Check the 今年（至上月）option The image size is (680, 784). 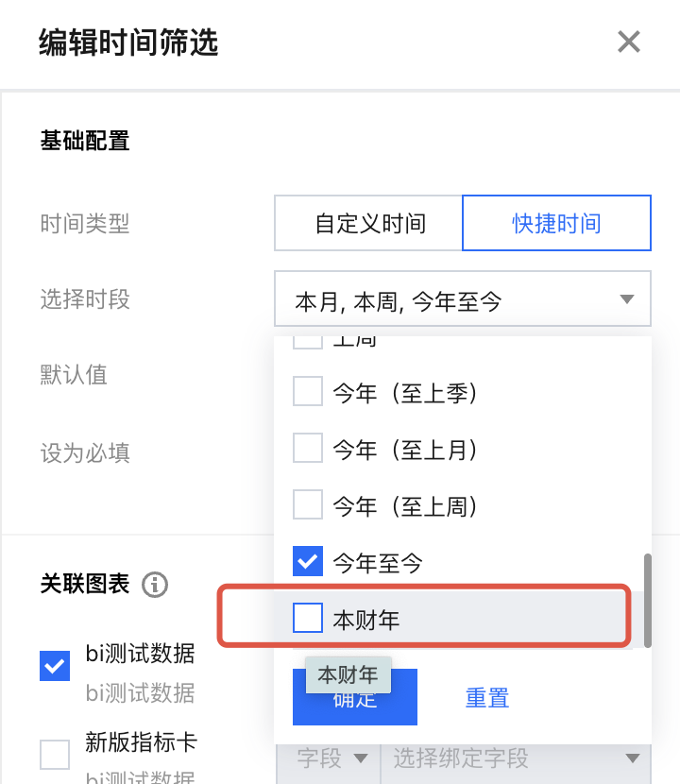pyautogui.click(x=308, y=449)
